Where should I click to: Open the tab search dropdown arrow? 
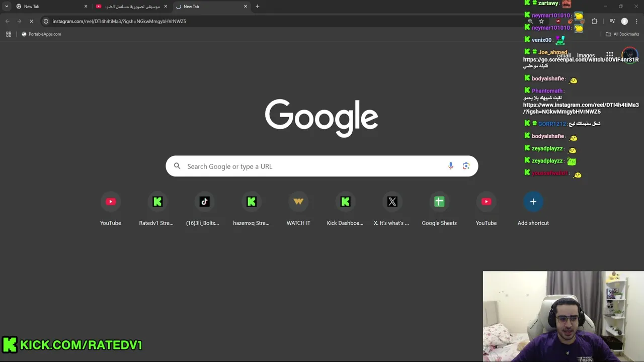tap(7, 7)
